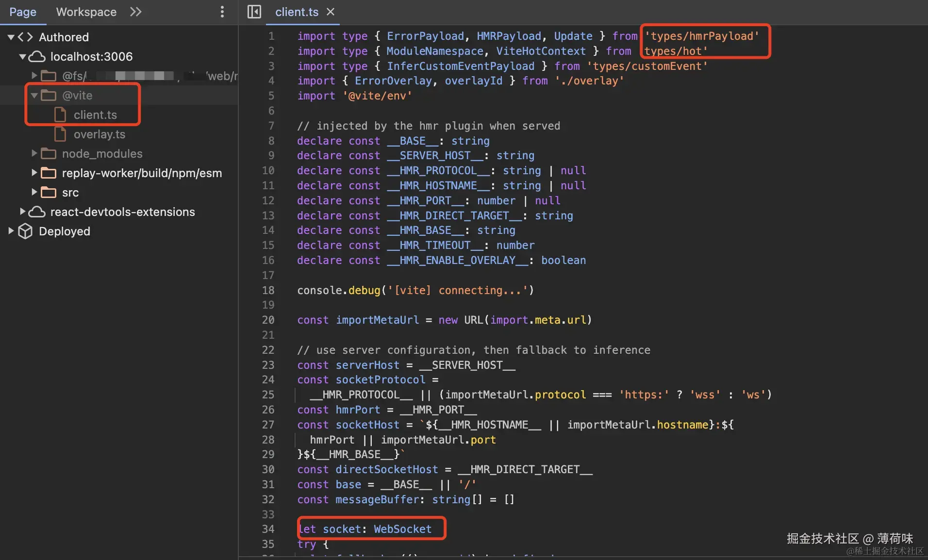Click the comment 'injected by the hmr plugin'

429,126
